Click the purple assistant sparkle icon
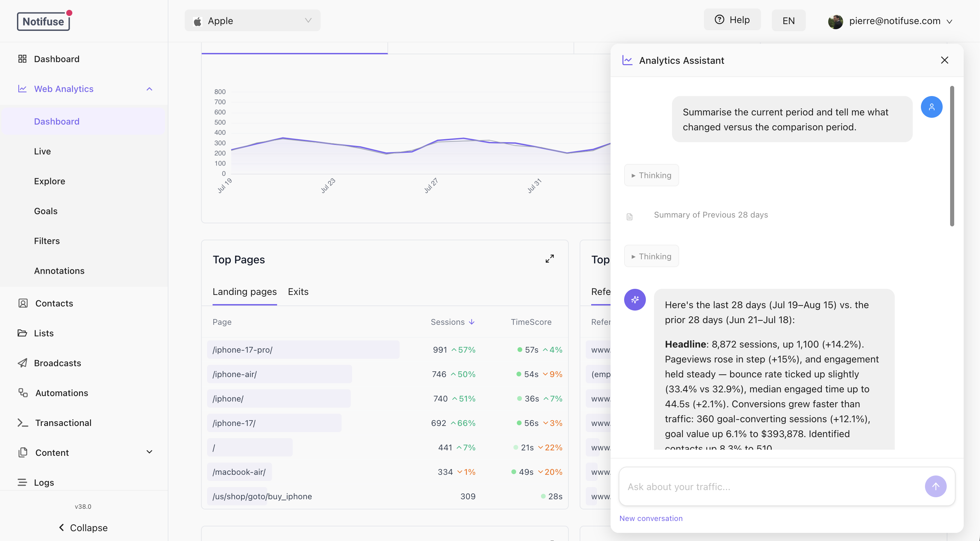Image resolution: width=980 pixels, height=541 pixels. 635,300
